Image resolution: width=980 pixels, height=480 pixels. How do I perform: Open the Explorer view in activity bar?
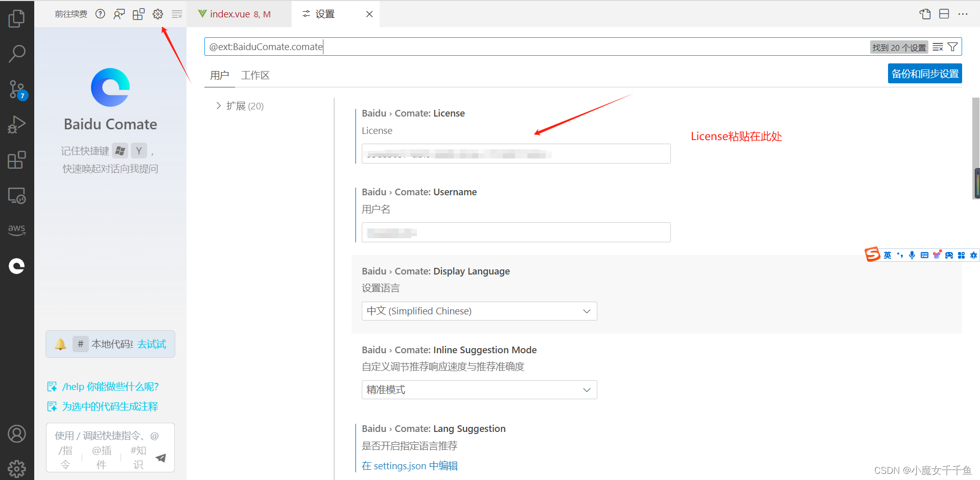16,18
